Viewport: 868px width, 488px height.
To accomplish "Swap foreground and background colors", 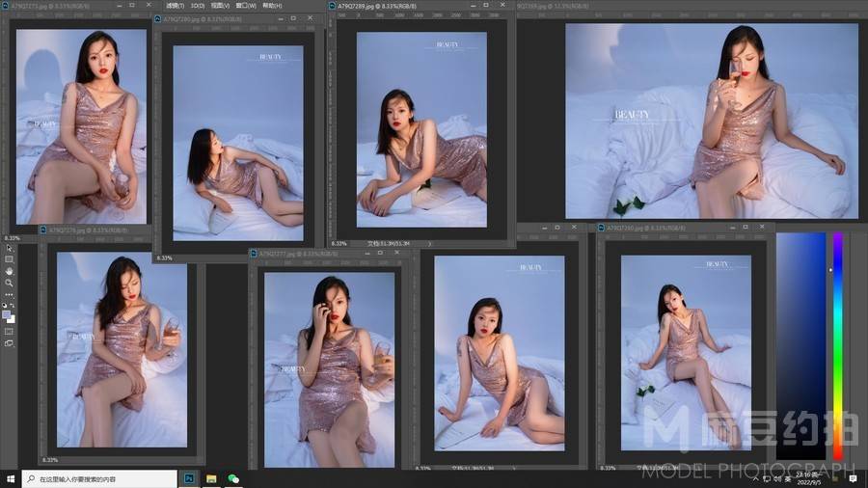I will click(13, 305).
